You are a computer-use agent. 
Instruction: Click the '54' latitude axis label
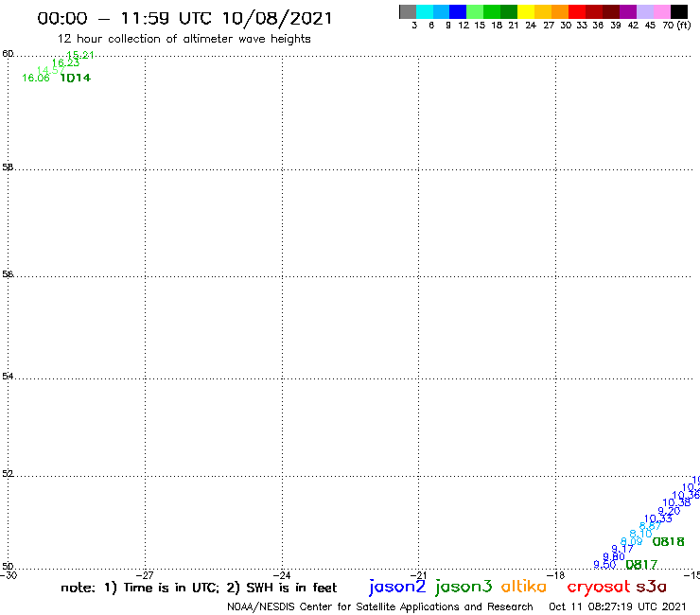8,377
